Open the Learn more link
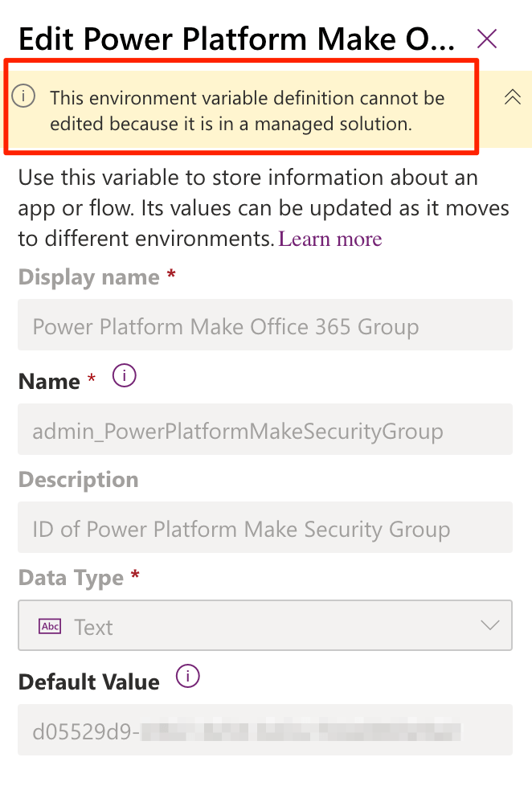The width and height of the screenshot is (532, 786). [x=329, y=239]
